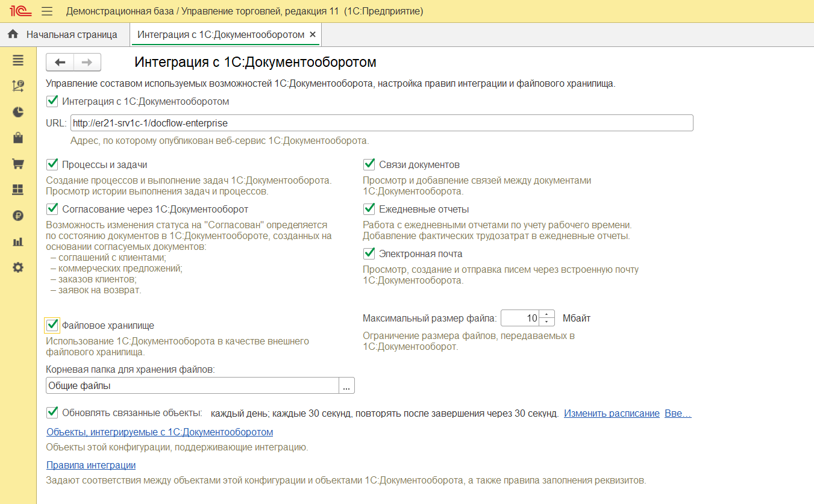Open the ruble coin section in sidebar
The height and width of the screenshot is (504, 814).
(x=18, y=216)
